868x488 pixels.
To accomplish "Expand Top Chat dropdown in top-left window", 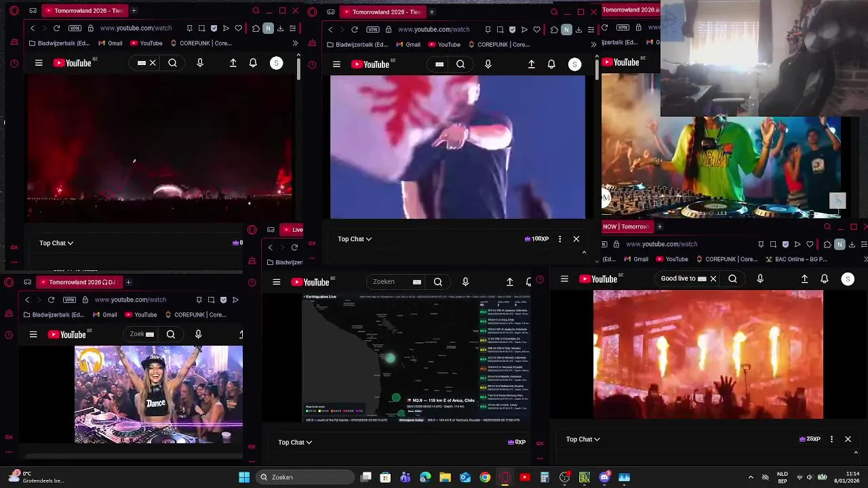I will tap(56, 243).
